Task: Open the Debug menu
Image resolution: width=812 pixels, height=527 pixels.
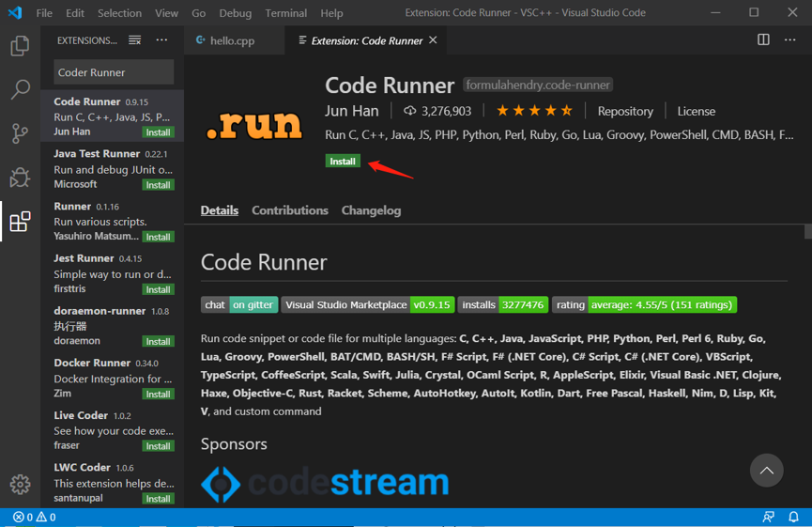Action: (x=235, y=13)
